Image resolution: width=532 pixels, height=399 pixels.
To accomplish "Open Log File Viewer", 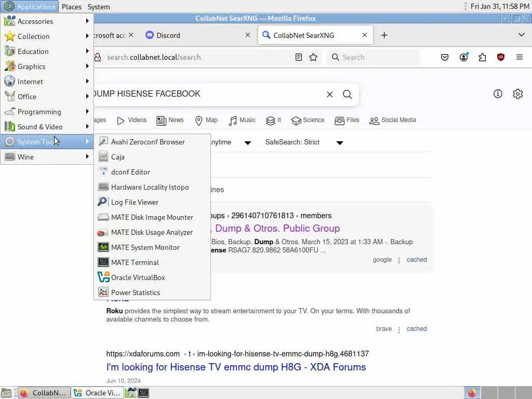I will [x=152, y=202].
